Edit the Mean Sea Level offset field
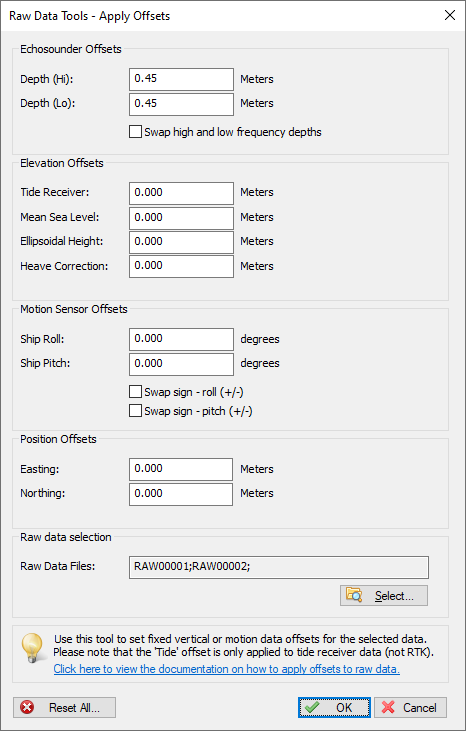Viewport: 466px width, 731px height. (x=181, y=218)
